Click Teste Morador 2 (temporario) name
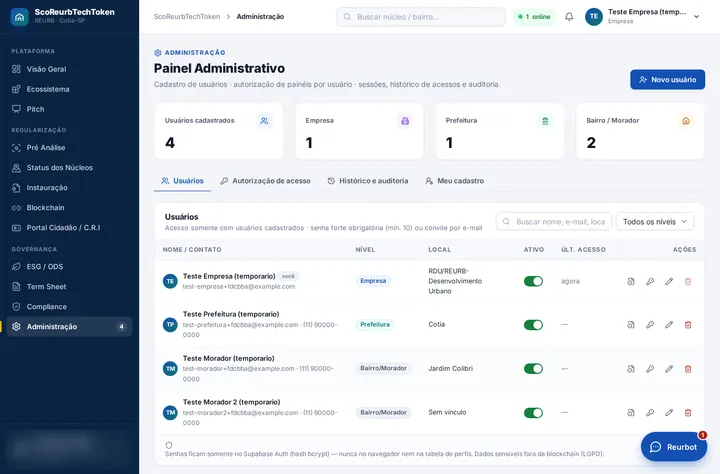Screen dimensions: 720x474 231,402
